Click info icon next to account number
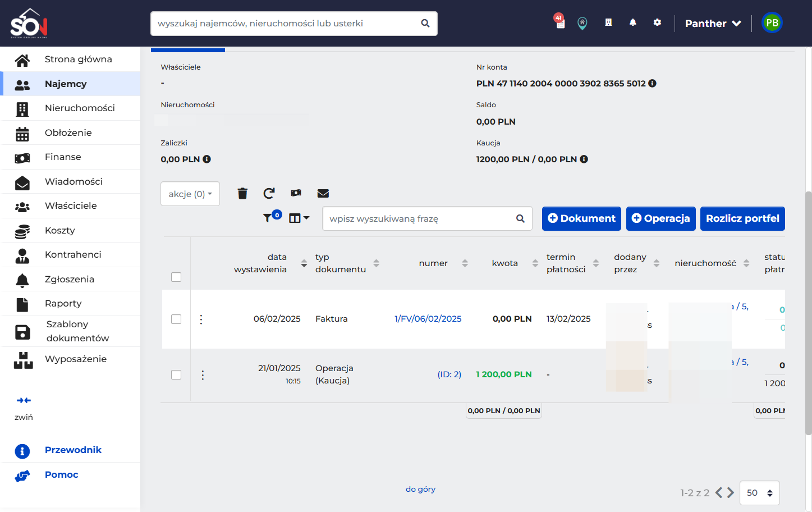Screen dimensions: 812x512 pyautogui.click(x=652, y=83)
